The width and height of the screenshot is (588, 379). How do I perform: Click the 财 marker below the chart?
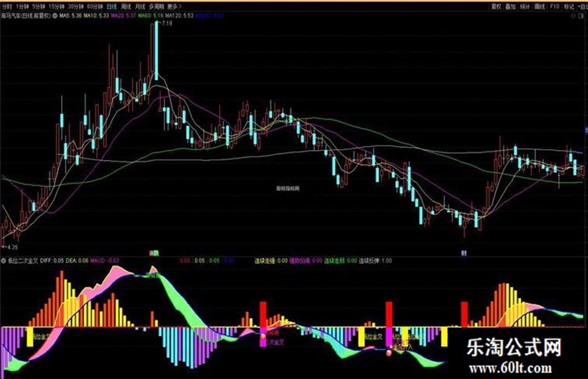pyautogui.click(x=464, y=253)
